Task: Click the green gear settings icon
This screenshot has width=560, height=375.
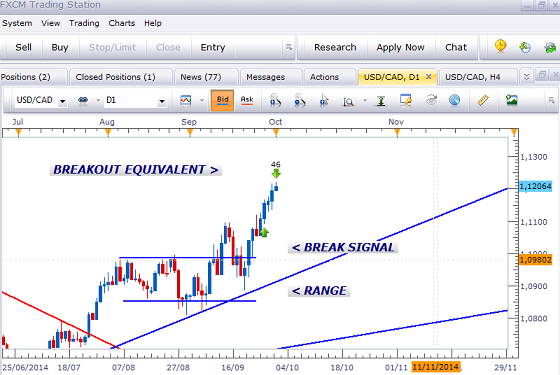Action: pyautogui.click(x=550, y=47)
